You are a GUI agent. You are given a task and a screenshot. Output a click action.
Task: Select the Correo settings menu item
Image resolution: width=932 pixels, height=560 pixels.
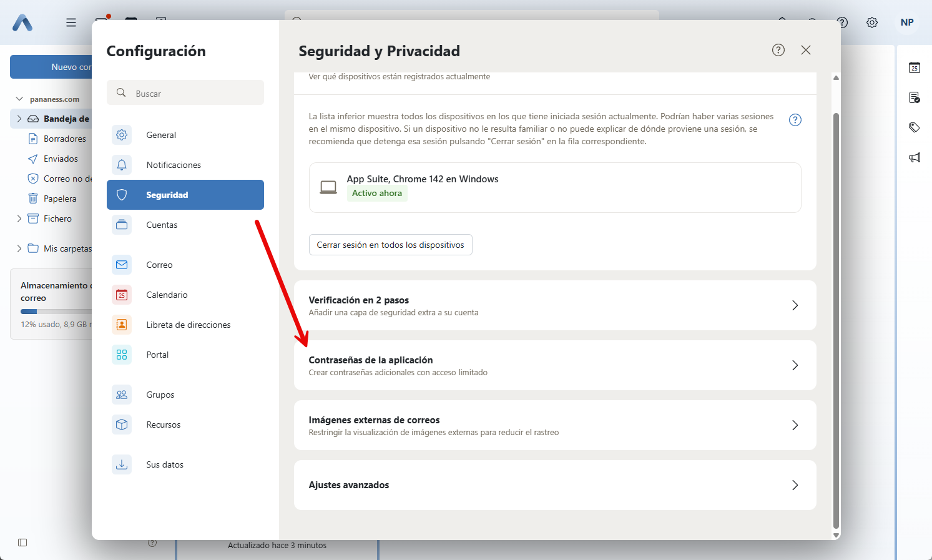(159, 265)
